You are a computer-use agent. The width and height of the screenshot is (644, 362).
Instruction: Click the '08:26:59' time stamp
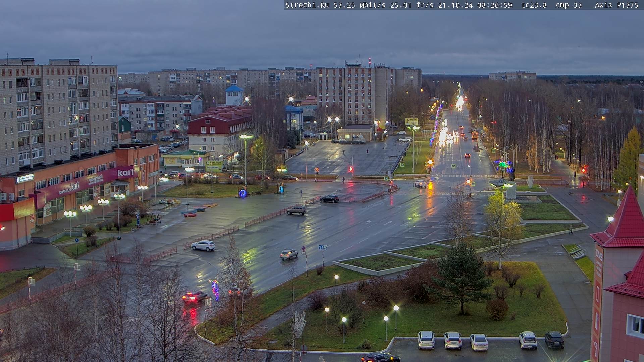pyautogui.click(x=494, y=5)
